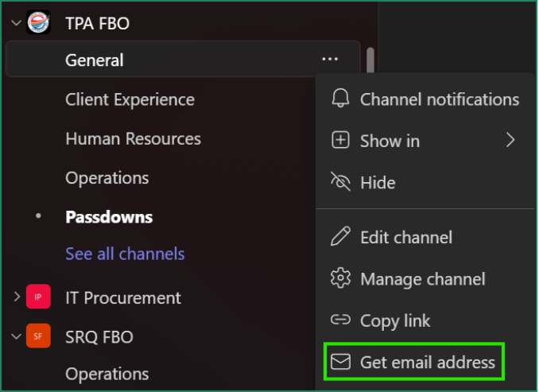The image size is (539, 392).
Task: Collapse the SRQ FBO team
Action: (x=16, y=336)
